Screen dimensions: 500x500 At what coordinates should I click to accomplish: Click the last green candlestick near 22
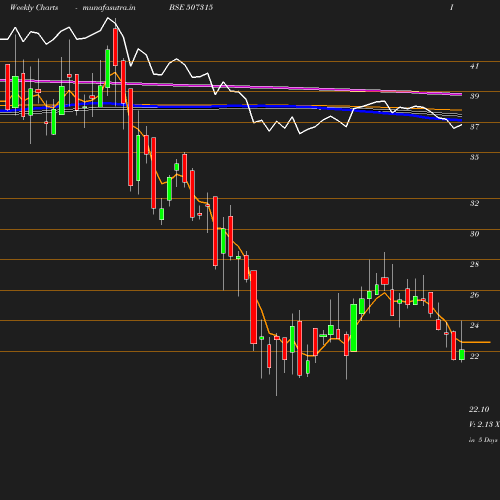coord(462,355)
